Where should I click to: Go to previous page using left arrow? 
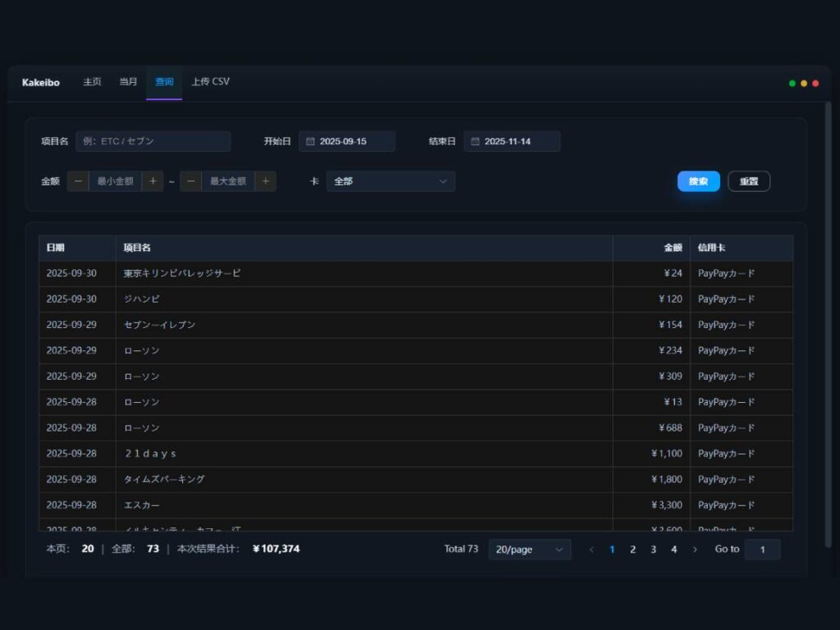591,550
